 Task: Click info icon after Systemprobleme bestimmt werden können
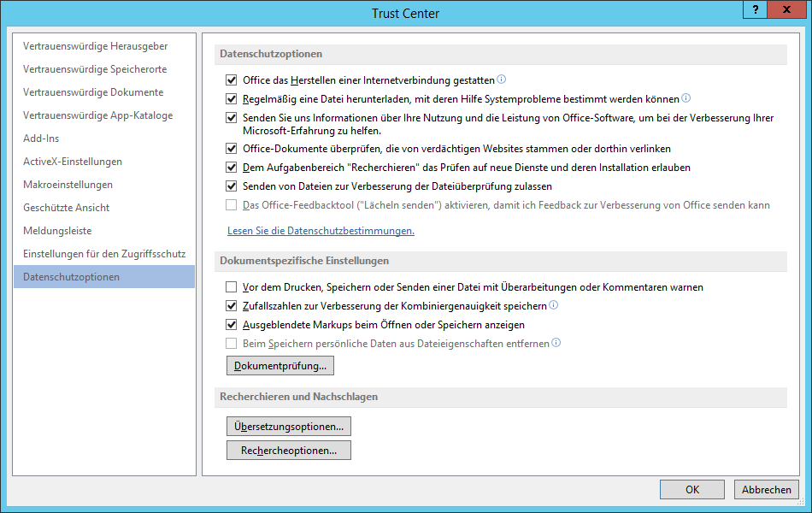pos(686,98)
